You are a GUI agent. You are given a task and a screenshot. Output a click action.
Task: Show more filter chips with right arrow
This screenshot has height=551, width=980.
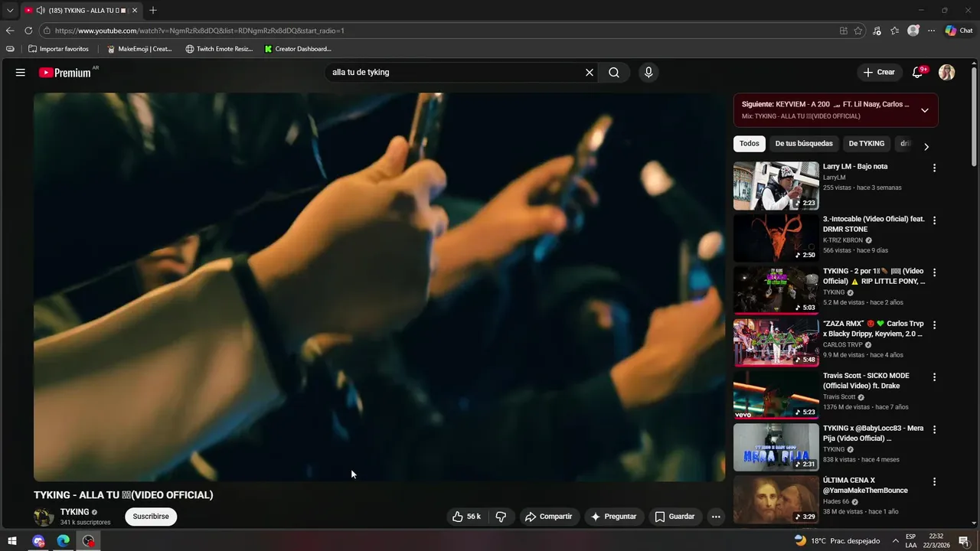926,147
